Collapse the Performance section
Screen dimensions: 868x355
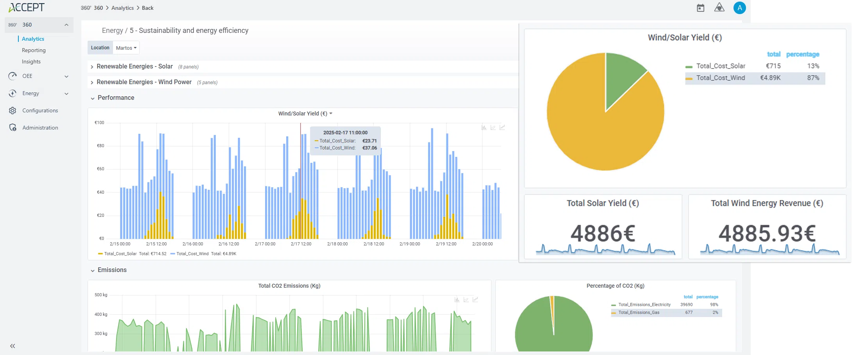[116, 98]
